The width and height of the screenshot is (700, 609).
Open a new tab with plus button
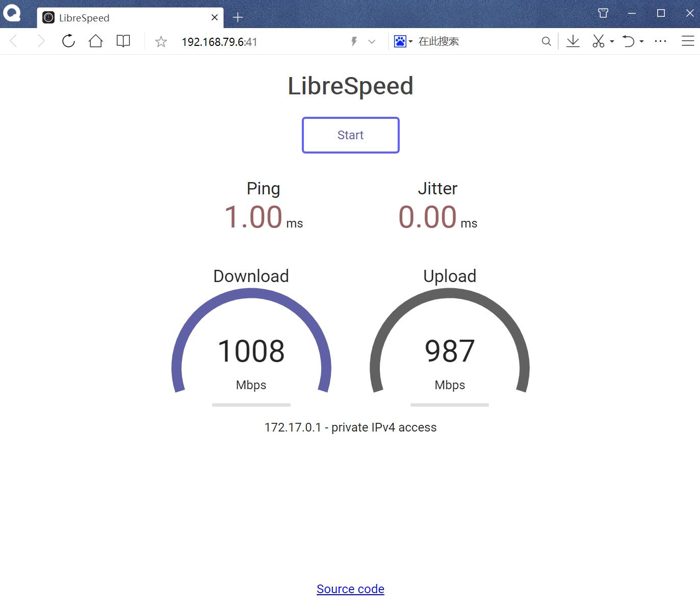238,18
